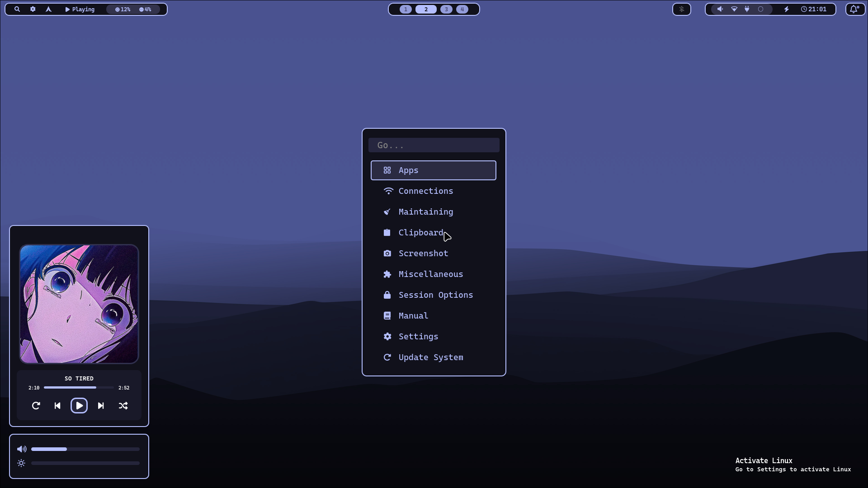Switch to workspace 4
868x488 pixels.
pyautogui.click(x=462, y=9)
